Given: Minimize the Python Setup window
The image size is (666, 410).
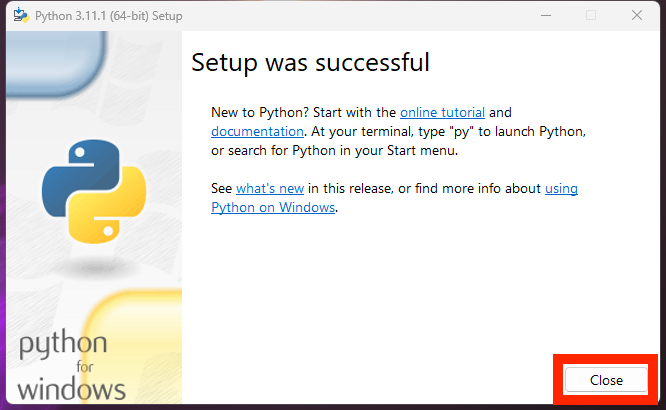Looking at the screenshot, I should point(546,15).
